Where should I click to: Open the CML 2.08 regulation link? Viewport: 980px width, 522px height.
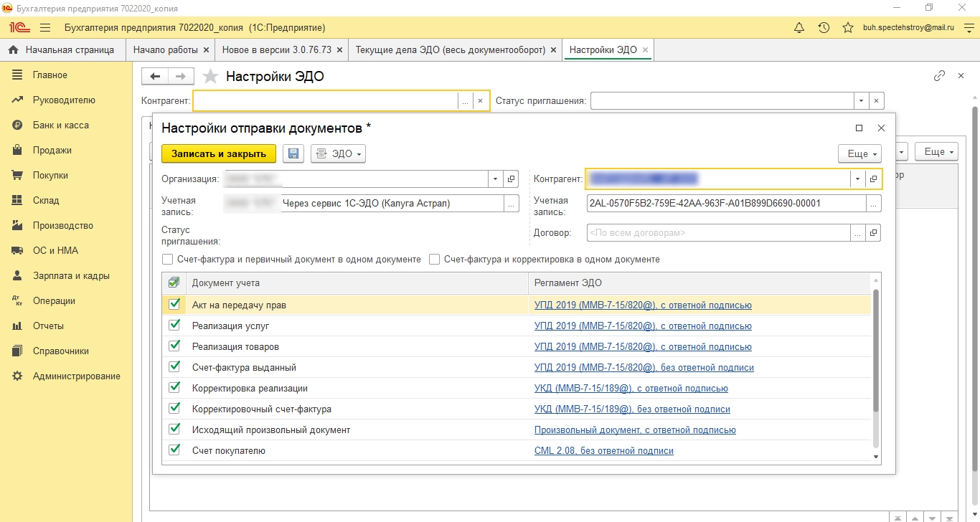click(x=603, y=451)
